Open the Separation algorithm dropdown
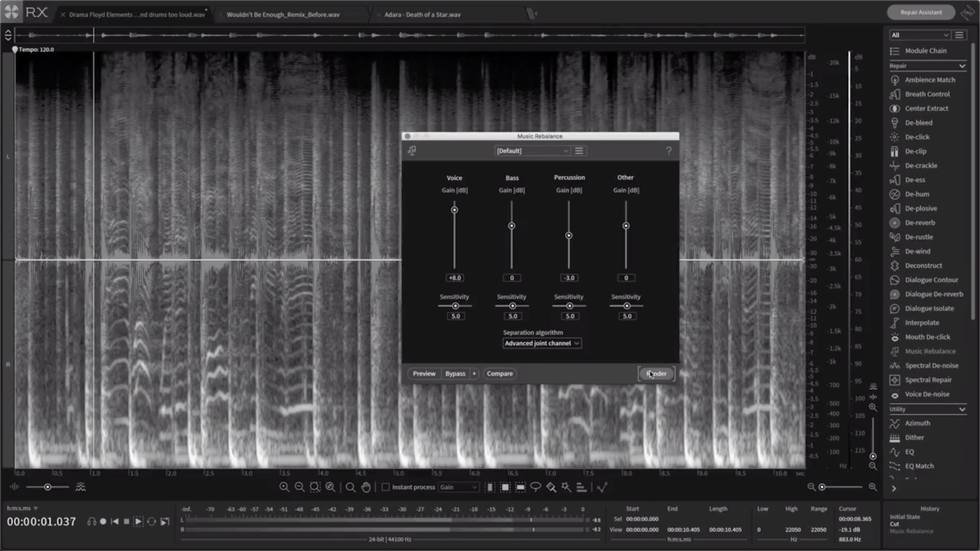The image size is (980, 551). (x=542, y=343)
